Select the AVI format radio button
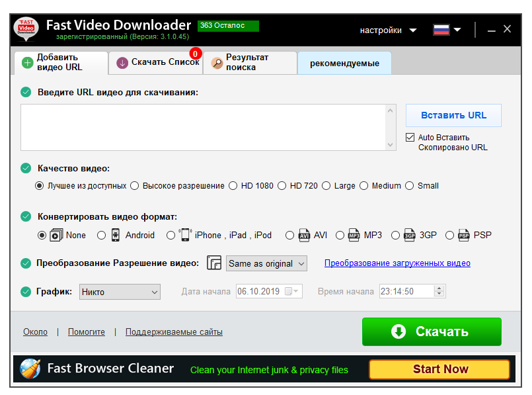The width and height of the screenshot is (532, 395). point(289,235)
